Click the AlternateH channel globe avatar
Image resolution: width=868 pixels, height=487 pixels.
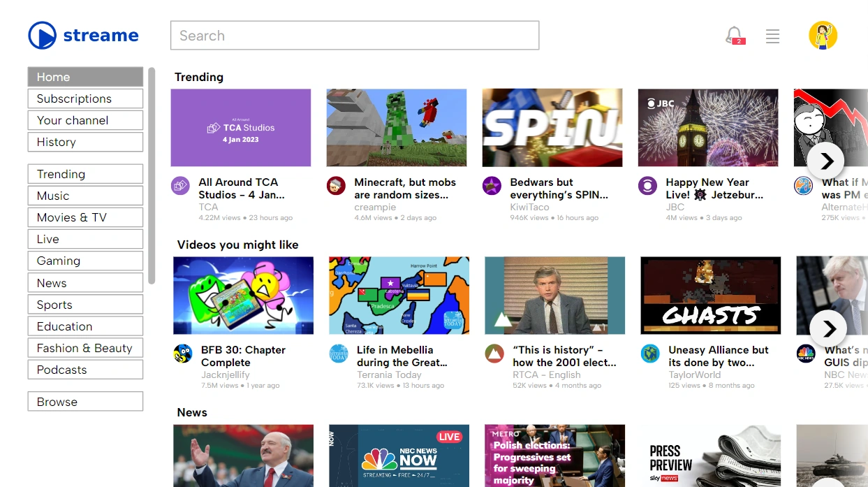[803, 186]
